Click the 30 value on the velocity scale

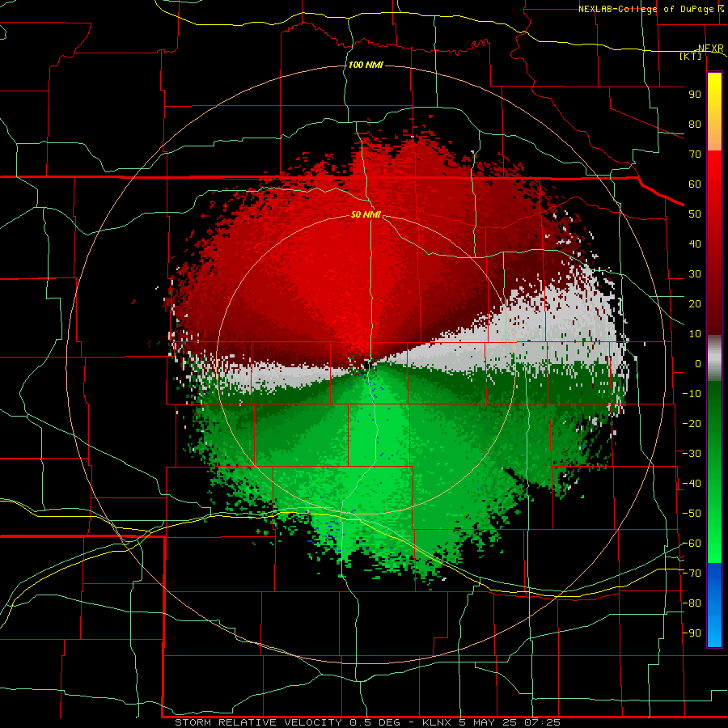pos(695,274)
